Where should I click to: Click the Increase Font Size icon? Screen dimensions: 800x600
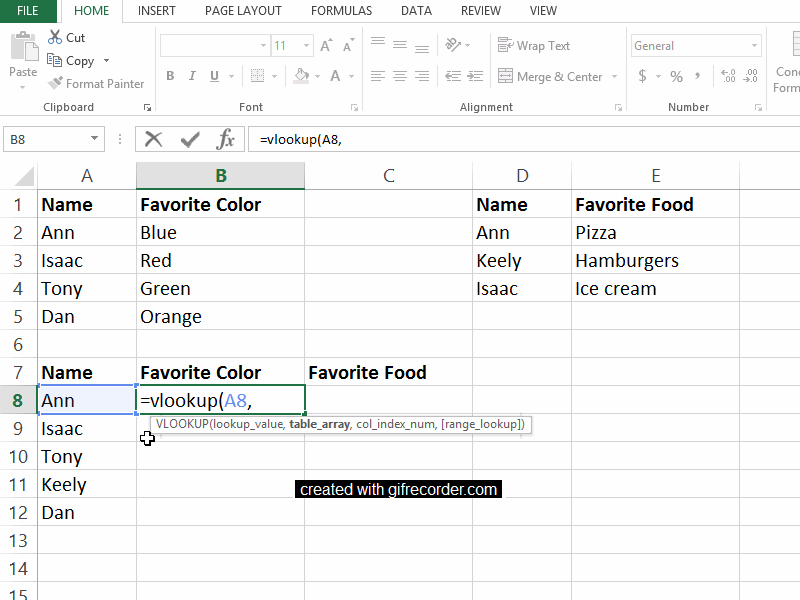pyautogui.click(x=326, y=45)
